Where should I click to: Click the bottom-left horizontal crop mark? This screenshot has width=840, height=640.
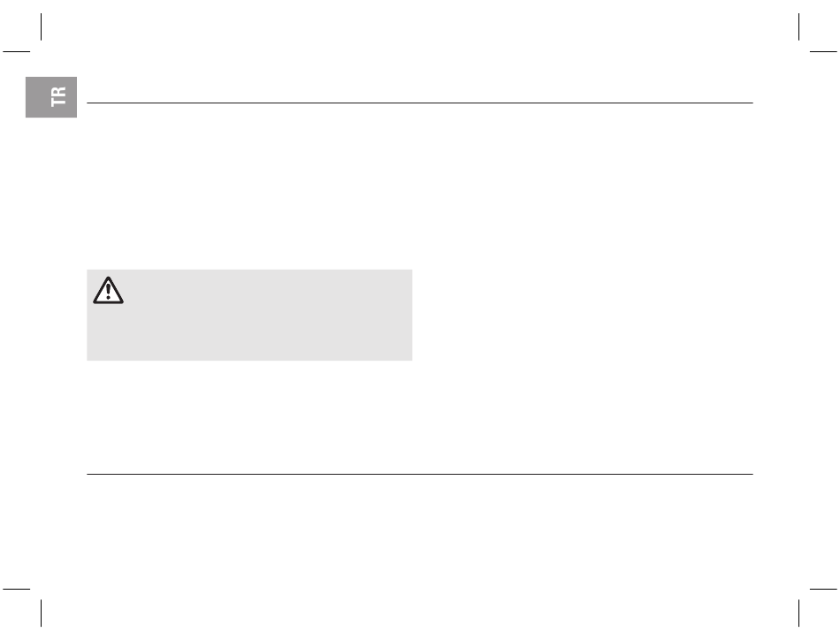[x=16, y=588]
